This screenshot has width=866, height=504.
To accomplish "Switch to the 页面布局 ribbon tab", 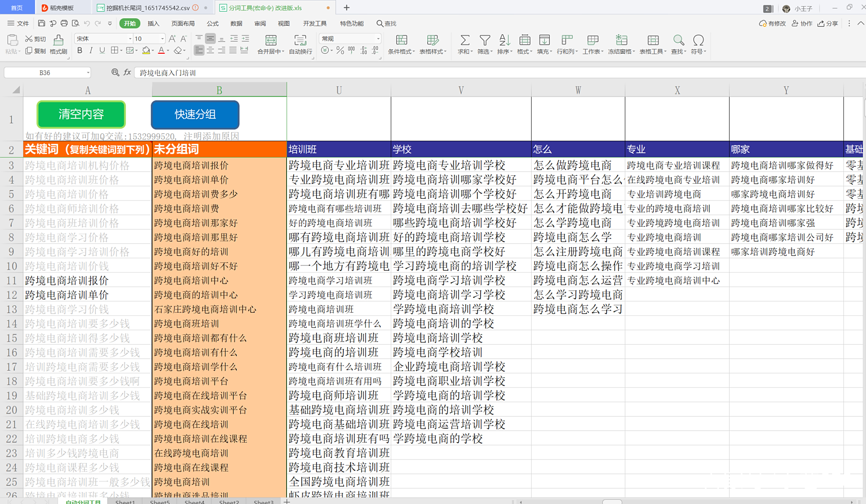I will coord(183,23).
